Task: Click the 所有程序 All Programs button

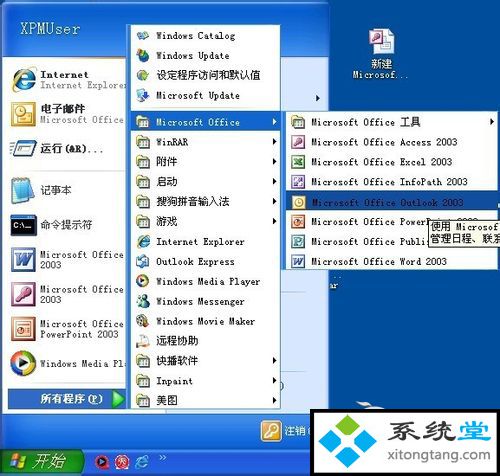Action: point(67,399)
